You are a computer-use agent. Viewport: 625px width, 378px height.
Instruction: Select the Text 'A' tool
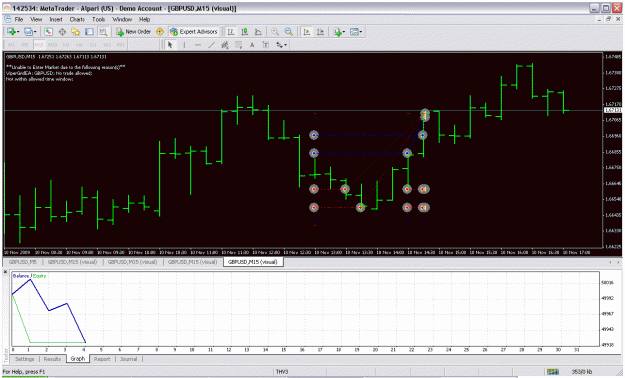click(252, 45)
